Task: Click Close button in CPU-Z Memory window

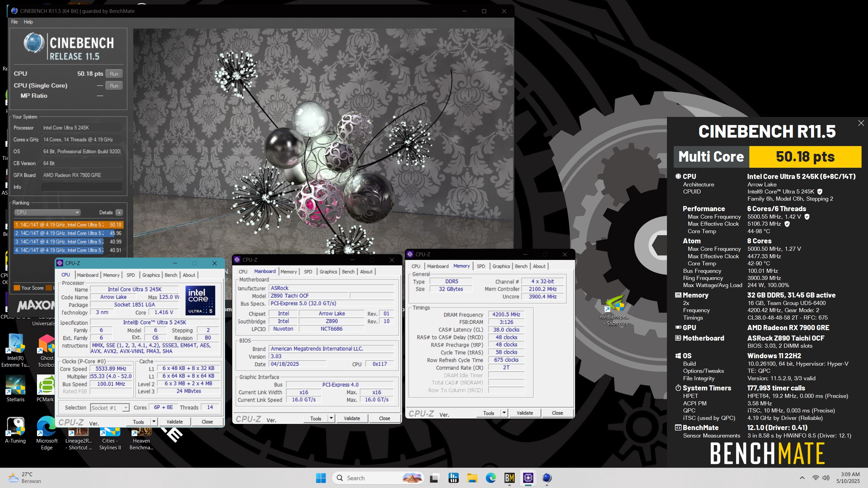Action: [x=557, y=413]
